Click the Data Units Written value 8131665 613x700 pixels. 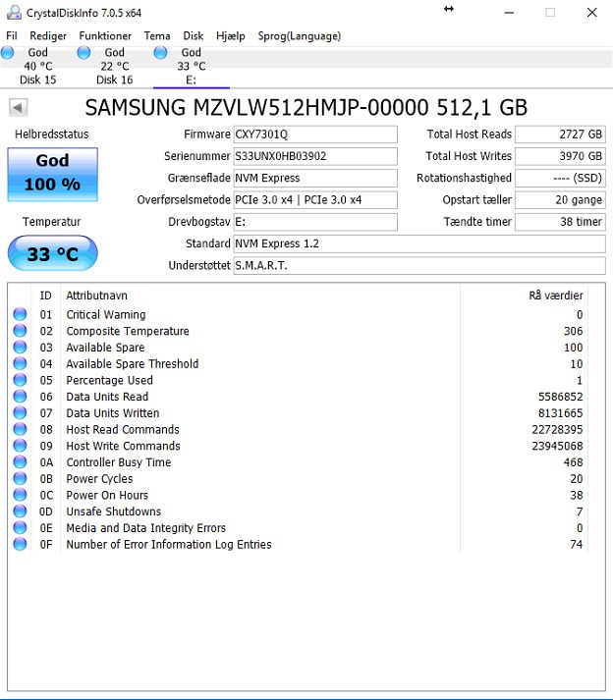[x=560, y=413]
